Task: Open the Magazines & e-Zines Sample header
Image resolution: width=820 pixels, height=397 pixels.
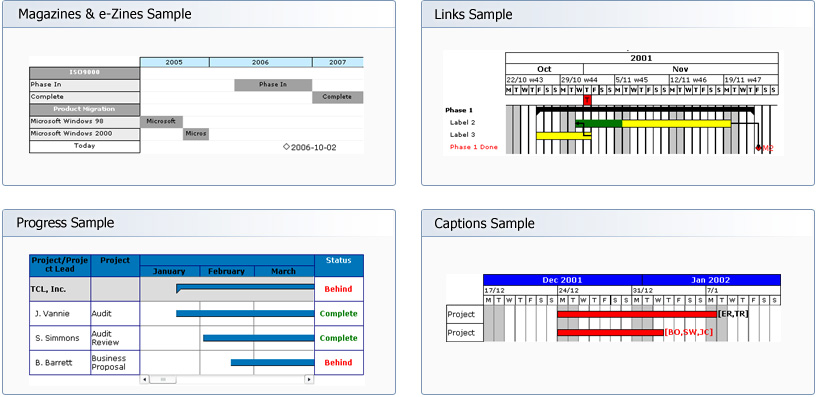Action: (x=105, y=14)
